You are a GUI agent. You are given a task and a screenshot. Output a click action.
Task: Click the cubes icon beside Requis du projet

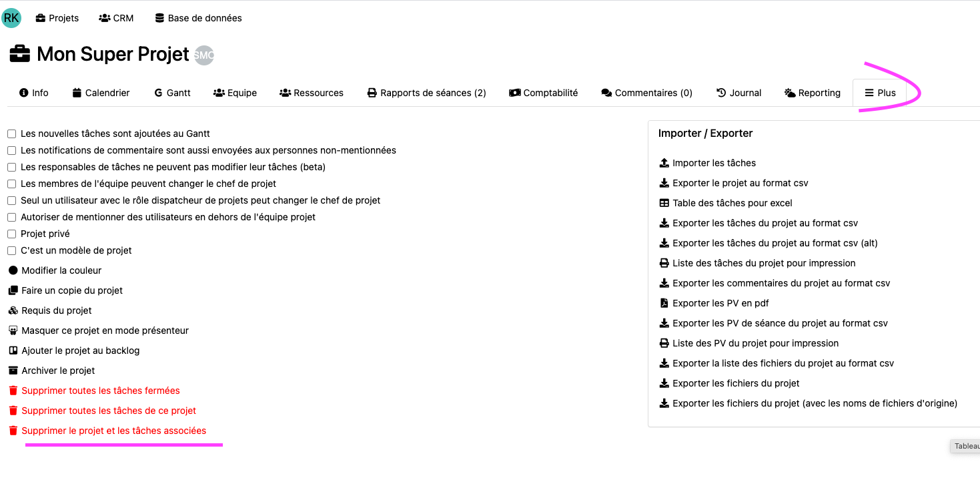(x=13, y=310)
